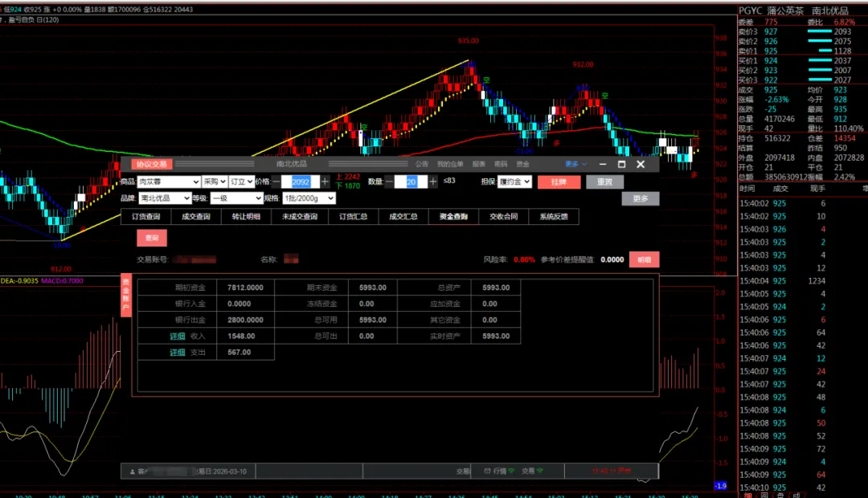The width and height of the screenshot is (868, 498).
Task: Open the 规格 1批/2000g dropdown
Action: click(x=309, y=198)
